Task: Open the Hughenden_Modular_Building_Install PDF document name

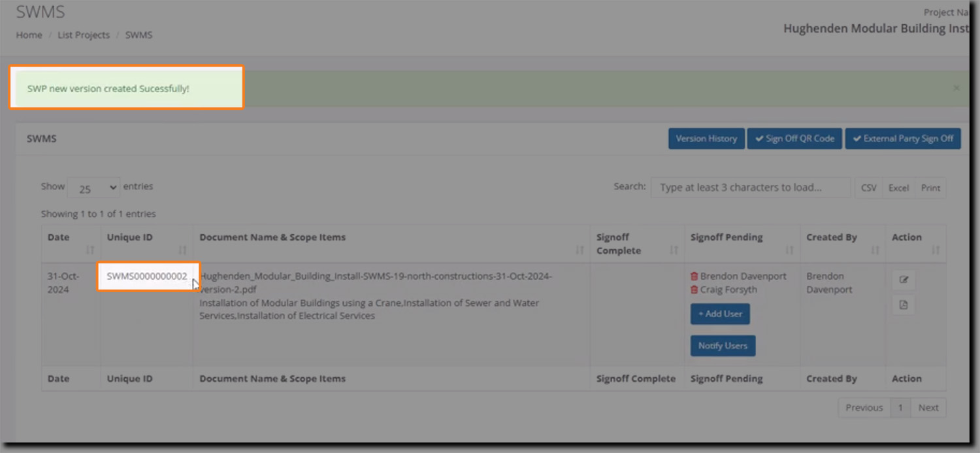Action: (376, 283)
